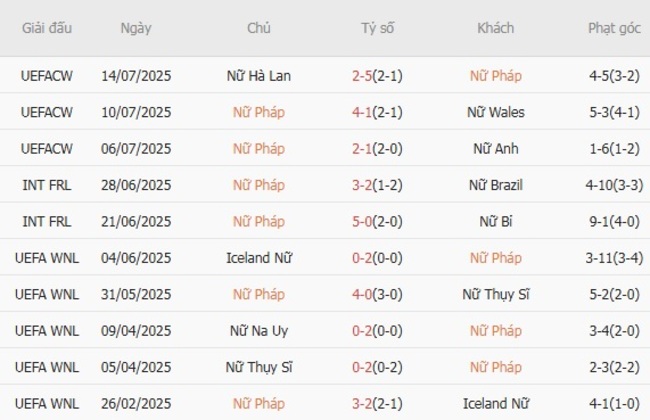The width and height of the screenshot is (650, 420).
Task: Open the 5-0(2-0) match score
Action: [x=378, y=222]
